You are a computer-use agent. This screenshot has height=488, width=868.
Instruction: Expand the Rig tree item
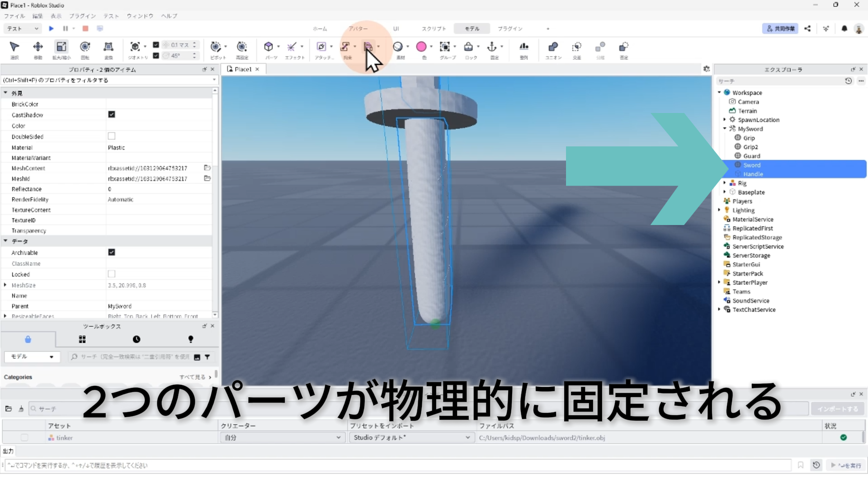[725, 183]
